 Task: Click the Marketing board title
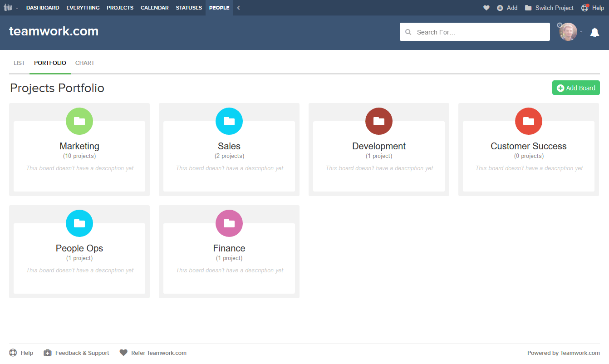coord(79,146)
